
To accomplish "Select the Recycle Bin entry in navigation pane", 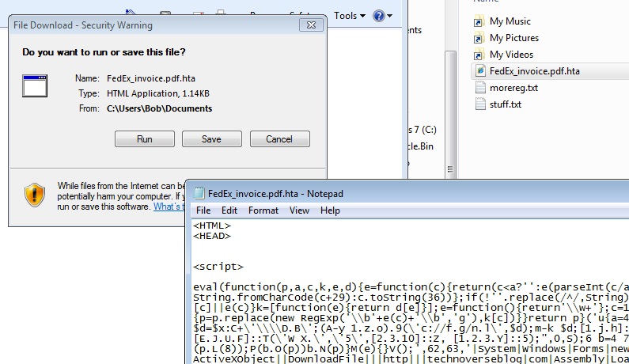I will click(x=420, y=146).
